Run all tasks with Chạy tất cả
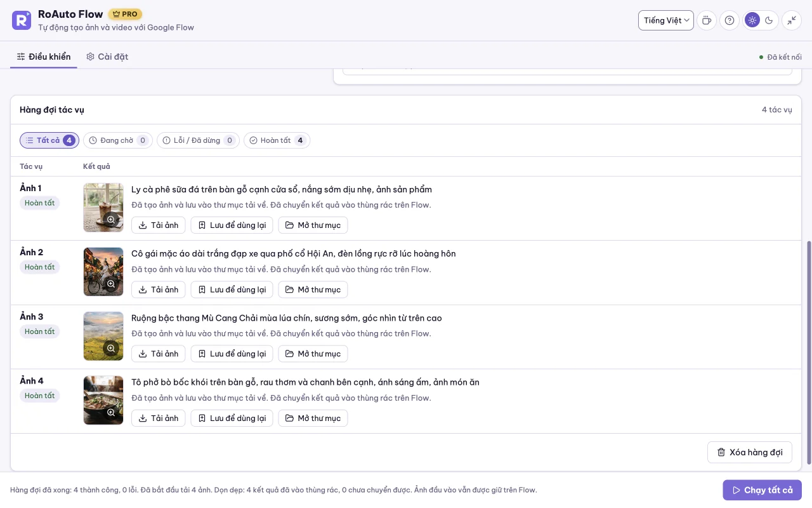The height and width of the screenshot is (508, 812). point(763,490)
